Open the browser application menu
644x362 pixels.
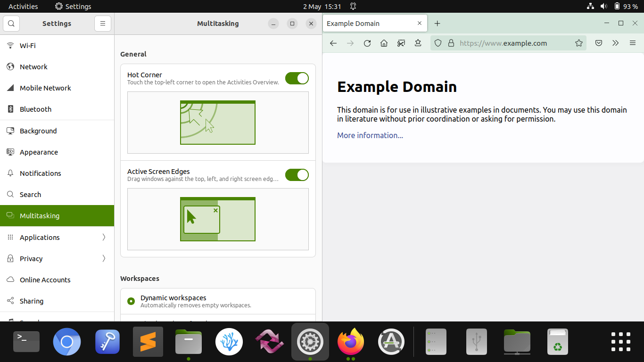click(633, 43)
